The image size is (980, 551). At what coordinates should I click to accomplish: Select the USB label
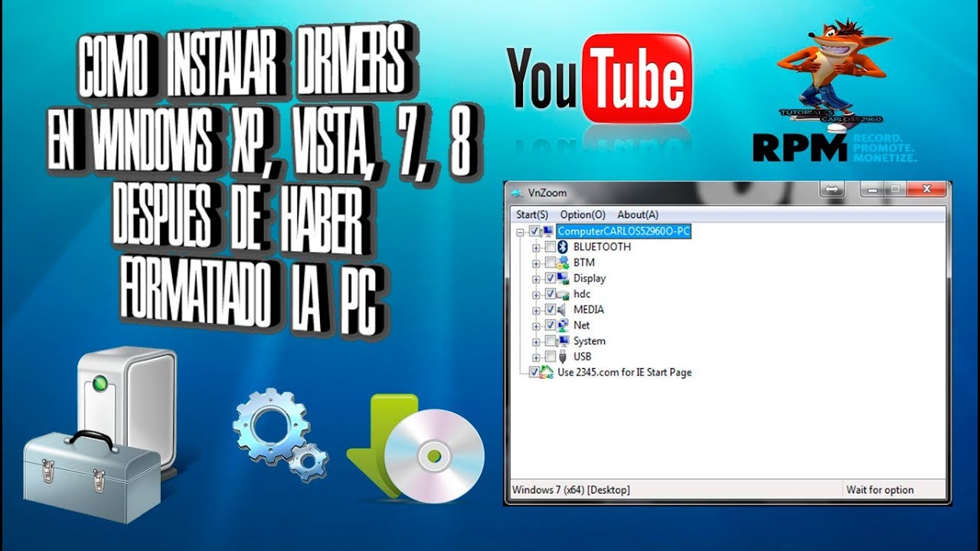click(x=583, y=357)
